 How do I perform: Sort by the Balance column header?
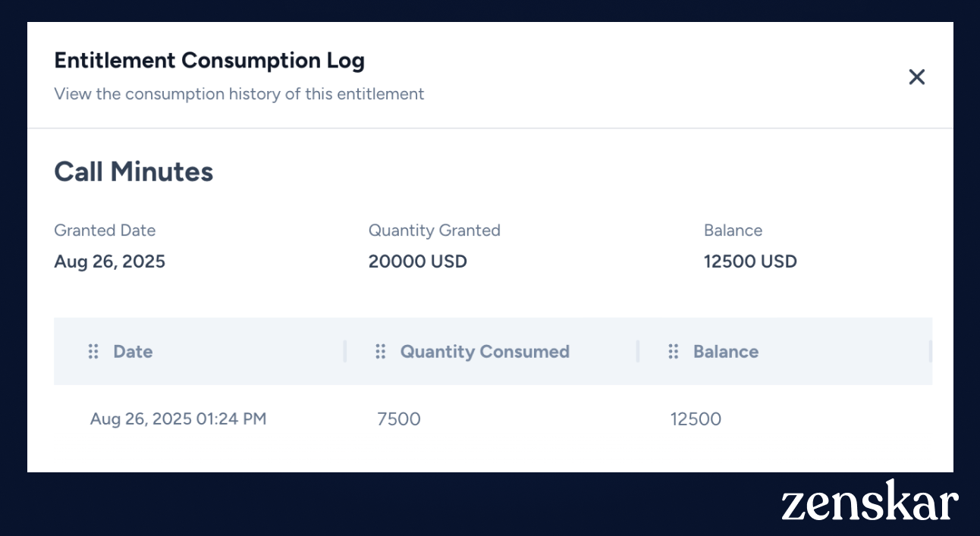726,351
